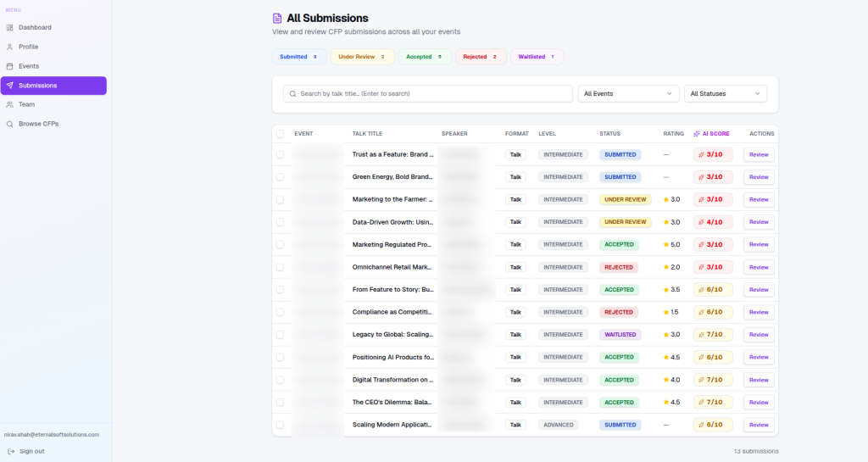Image resolution: width=868 pixels, height=462 pixels.
Task: Click Review for Trust as a Feature
Action: (x=759, y=155)
